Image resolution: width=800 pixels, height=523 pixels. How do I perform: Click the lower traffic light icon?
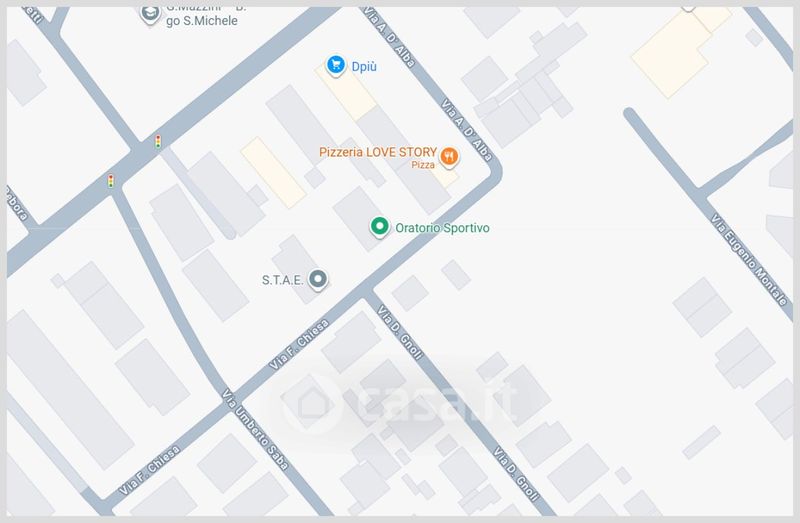[x=111, y=181]
